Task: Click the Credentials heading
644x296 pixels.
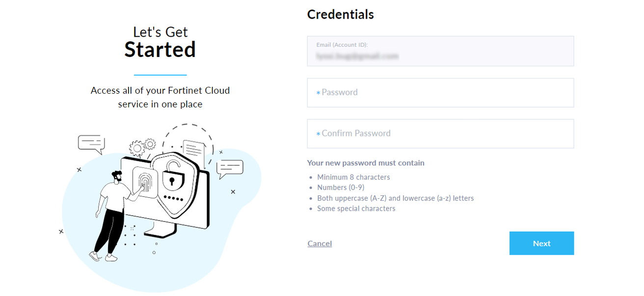Action: point(340,14)
